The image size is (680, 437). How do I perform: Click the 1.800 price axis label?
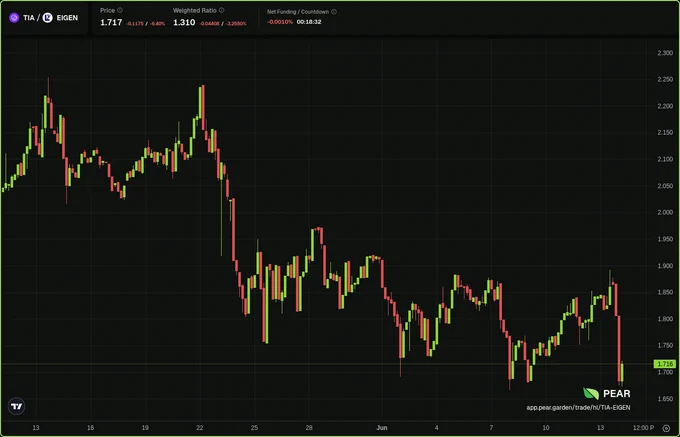point(665,319)
